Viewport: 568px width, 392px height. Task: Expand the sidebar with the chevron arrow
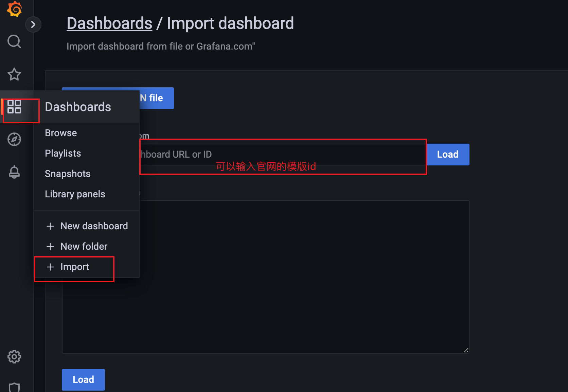(33, 24)
